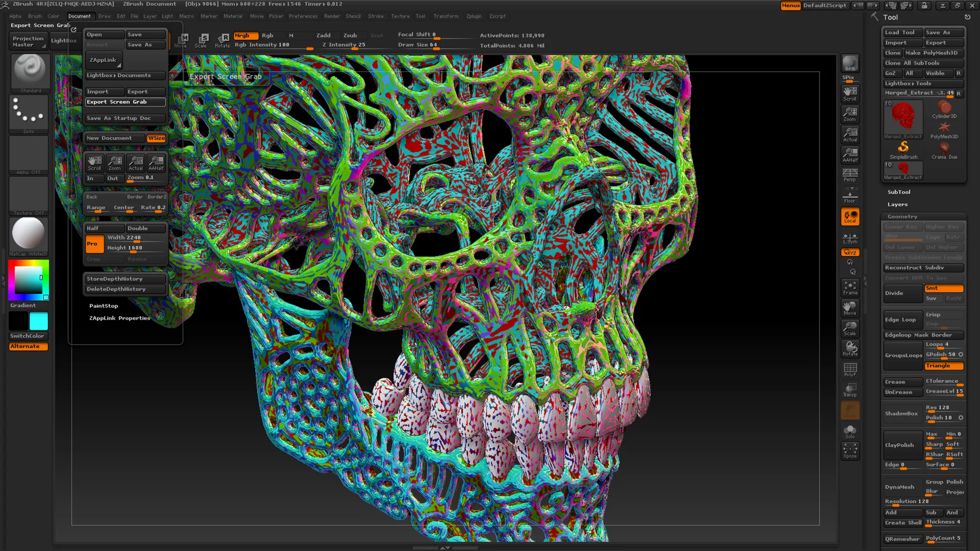Viewport: 980px width, 551px height.
Task: Expand the SubTool section
Action: 899,192
